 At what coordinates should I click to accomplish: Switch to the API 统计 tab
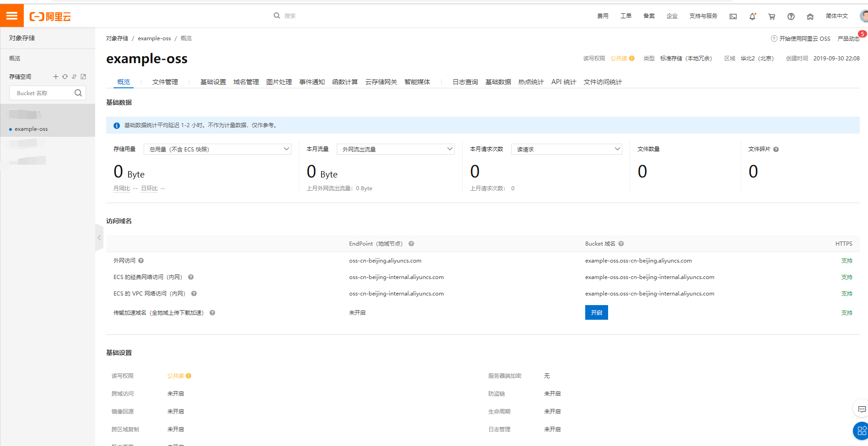(564, 82)
